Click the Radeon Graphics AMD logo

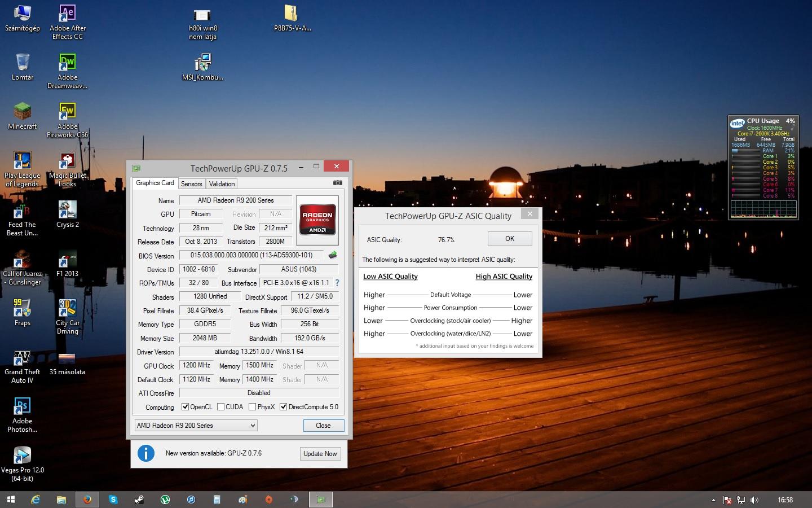(317, 220)
